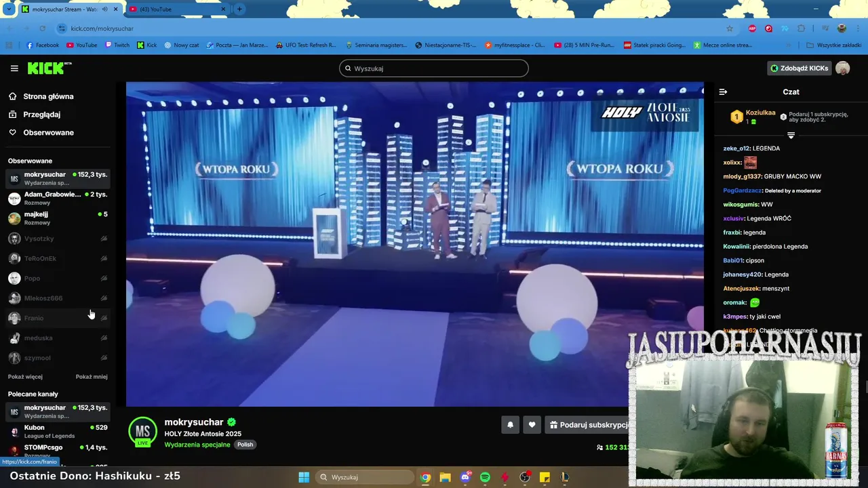Viewport: 868px width, 488px height.
Task: Open offline channel Mlekosz666
Action: (58, 298)
